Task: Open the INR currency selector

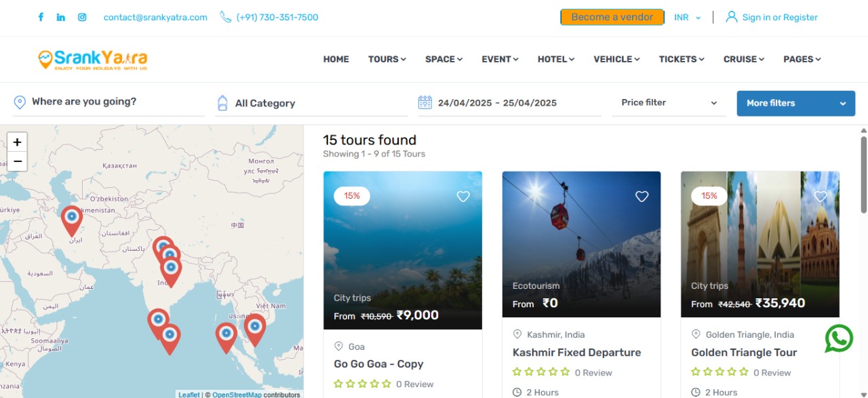Action: (687, 18)
